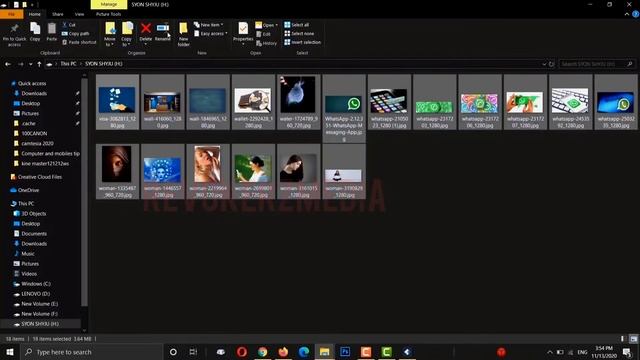Screen dimensions: 640x360
Task: Collapse the ribbon with the chevron
Action: point(627,14)
